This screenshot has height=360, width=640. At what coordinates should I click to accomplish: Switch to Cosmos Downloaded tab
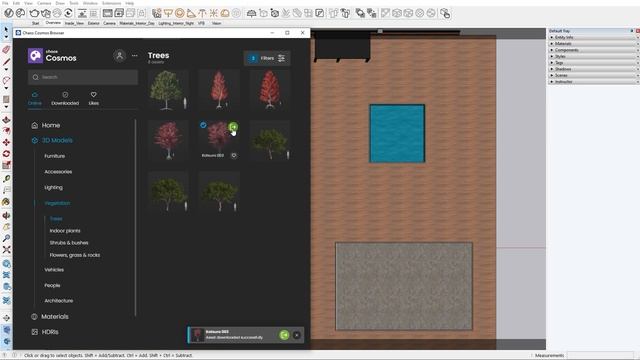tap(65, 99)
